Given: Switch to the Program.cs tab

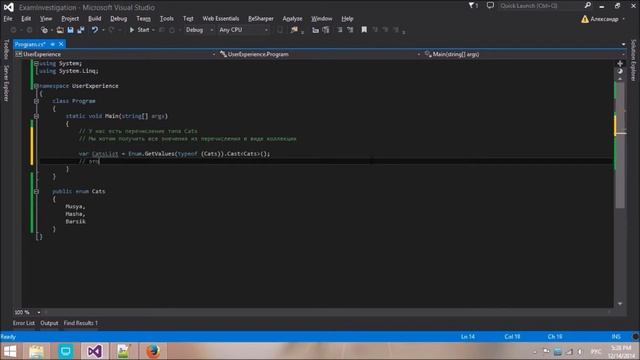Looking at the screenshot, I should (x=30, y=44).
